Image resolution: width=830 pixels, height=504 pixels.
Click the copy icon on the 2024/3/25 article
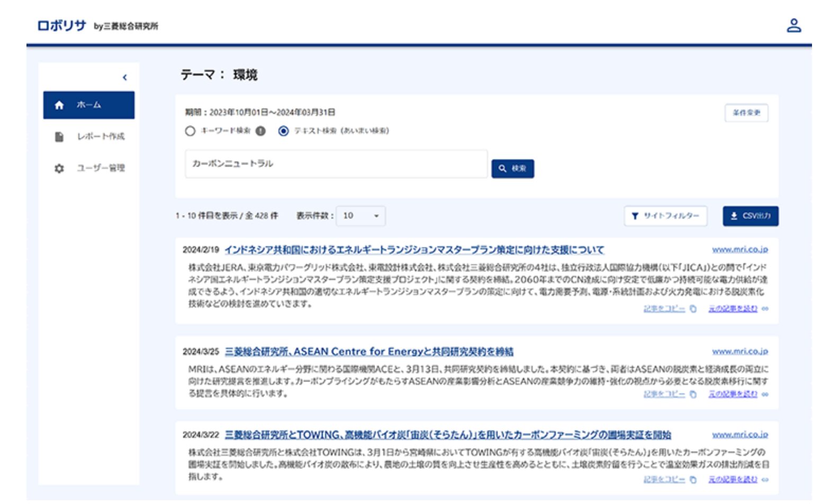[693, 394]
